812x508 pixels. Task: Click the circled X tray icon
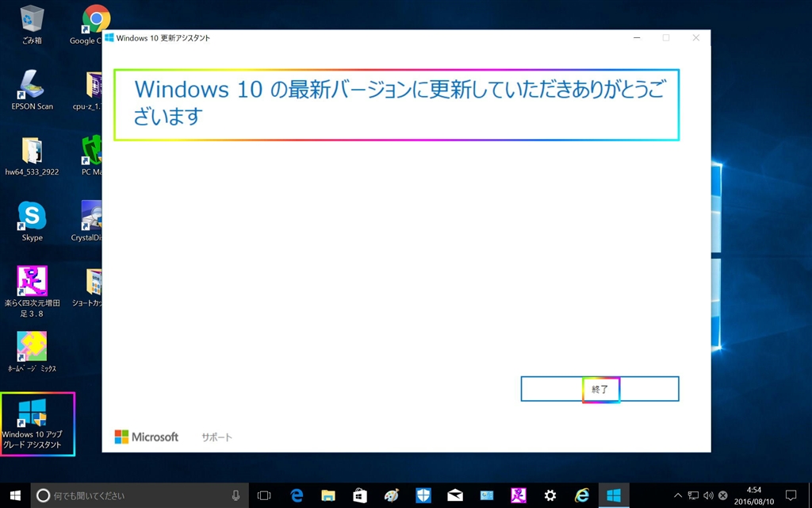[723, 495]
